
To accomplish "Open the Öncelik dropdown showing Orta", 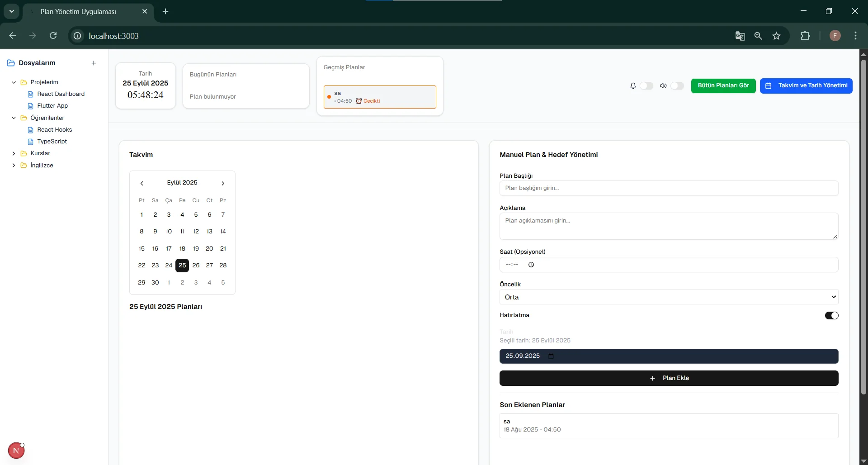I will [669, 297].
